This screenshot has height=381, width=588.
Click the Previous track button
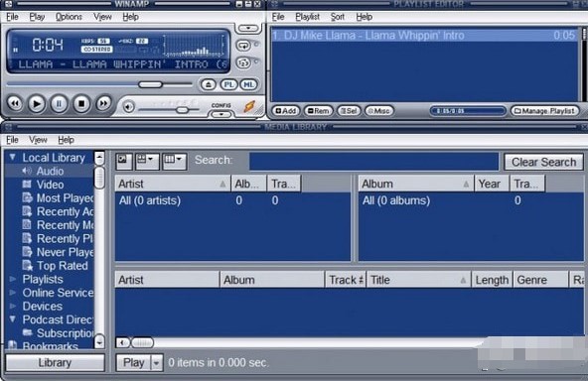pyautogui.click(x=15, y=103)
